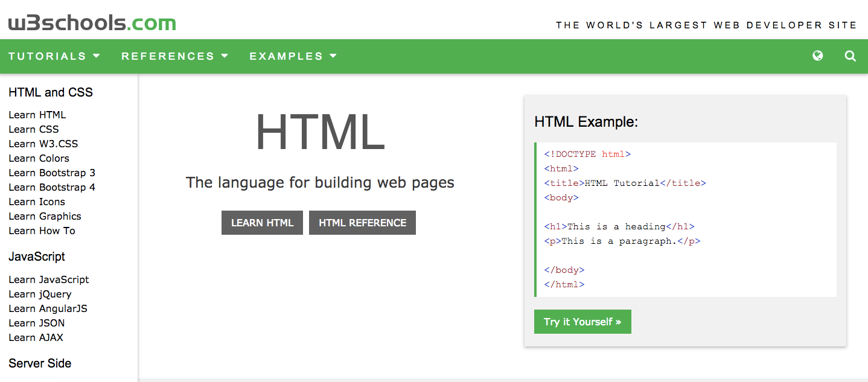Expand the Tutorials dropdown menu

click(x=54, y=56)
